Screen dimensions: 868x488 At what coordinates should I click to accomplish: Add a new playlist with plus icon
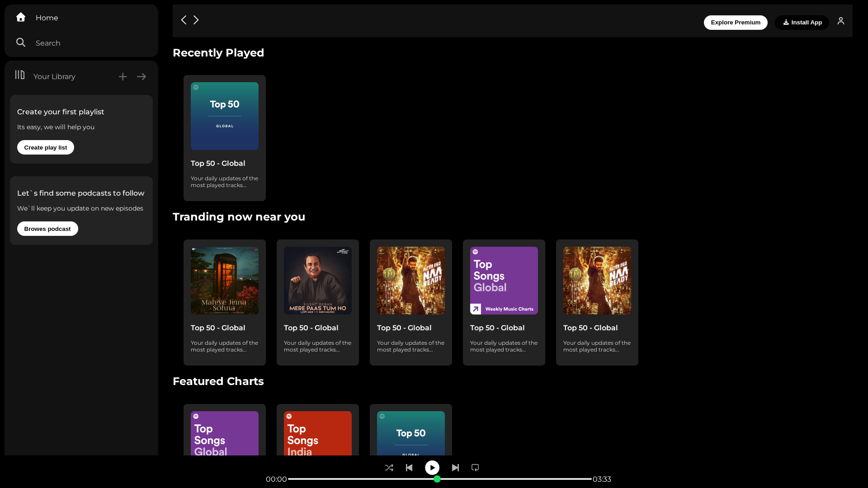123,77
